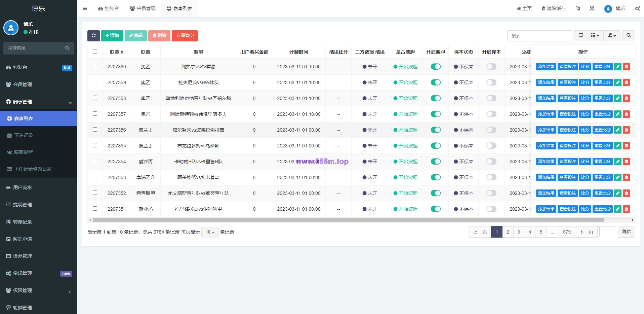
Task: Turn on 开启保本 switch for match 2207359
Action: tap(491, 82)
